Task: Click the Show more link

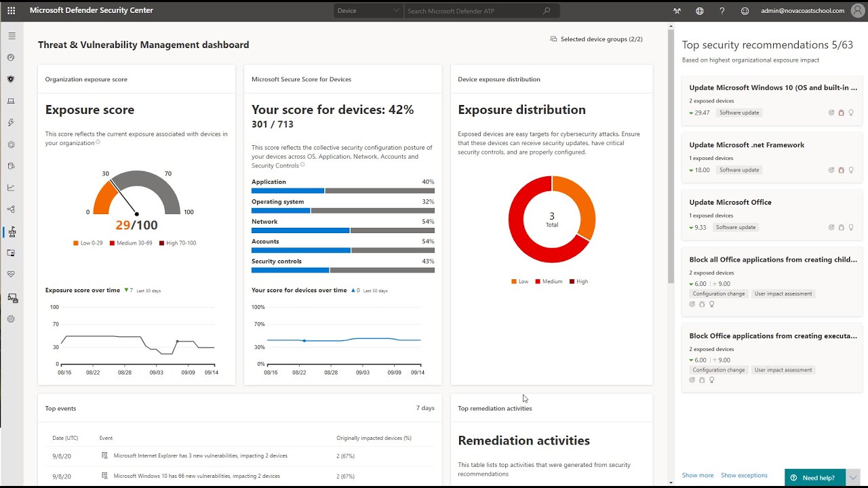Action: pos(698,475)
